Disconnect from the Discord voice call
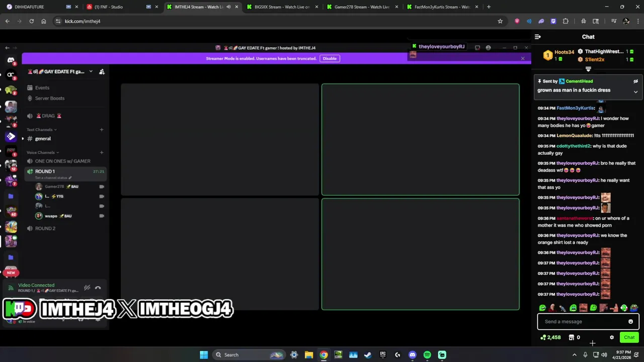The height and width of the screenshot is (362, 644). pos(98,288)
